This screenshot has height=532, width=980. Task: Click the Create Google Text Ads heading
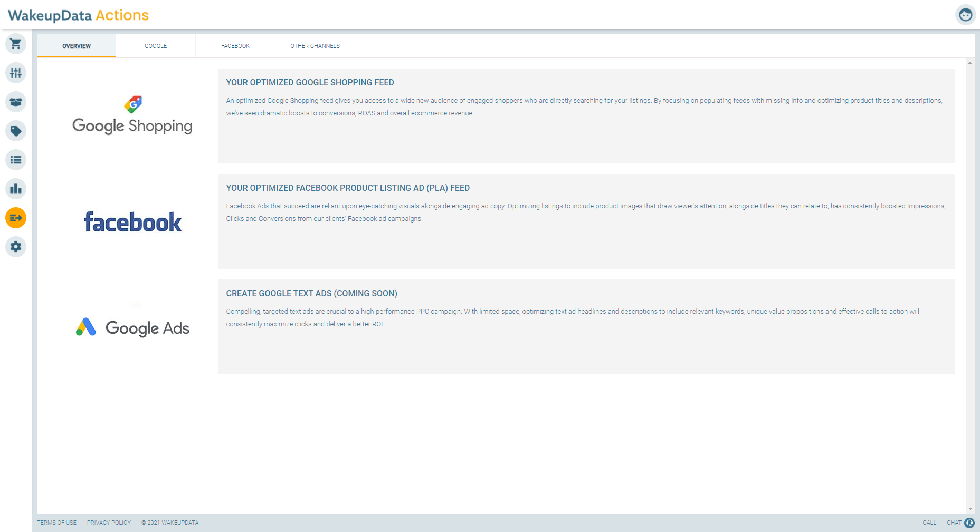[x=312, y=293]
